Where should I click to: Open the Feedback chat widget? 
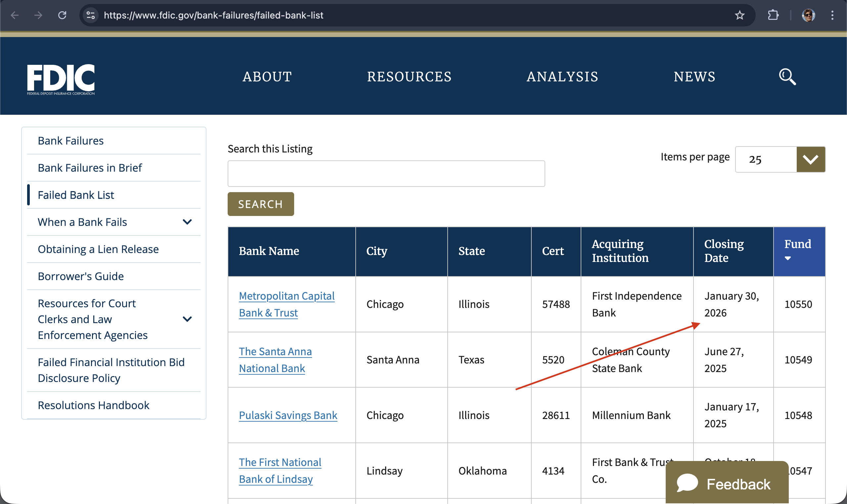coord(727,483)
